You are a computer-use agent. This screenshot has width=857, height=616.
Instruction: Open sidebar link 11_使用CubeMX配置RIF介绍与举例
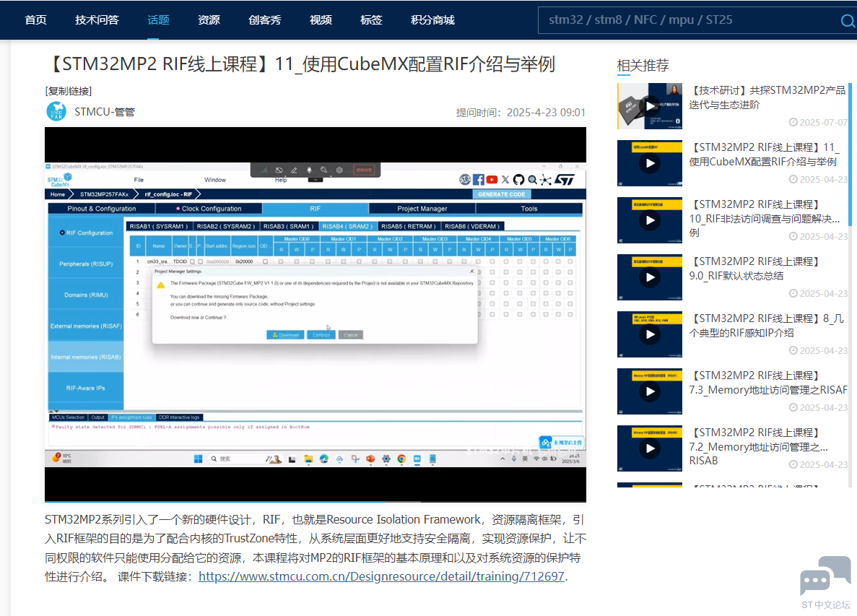coord(764,154)
